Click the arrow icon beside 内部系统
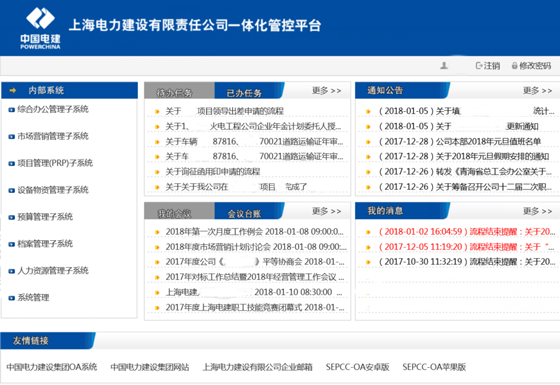Screen dimensions: 560x385 tap(13, 90)
